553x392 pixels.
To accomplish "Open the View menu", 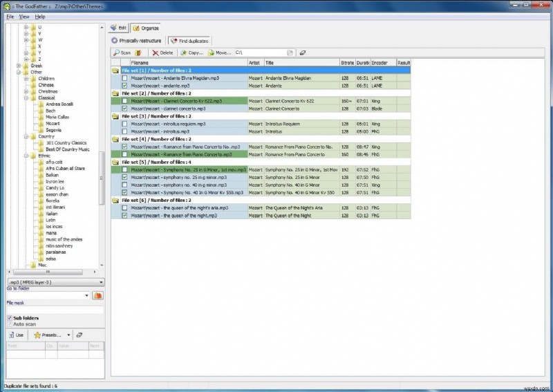I will (24, 17).
